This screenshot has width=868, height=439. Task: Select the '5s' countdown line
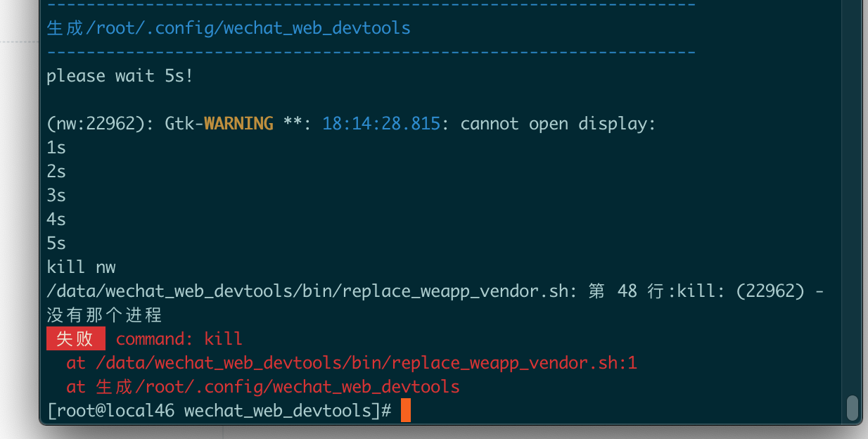pyautogui.click(x=56, y=243)
